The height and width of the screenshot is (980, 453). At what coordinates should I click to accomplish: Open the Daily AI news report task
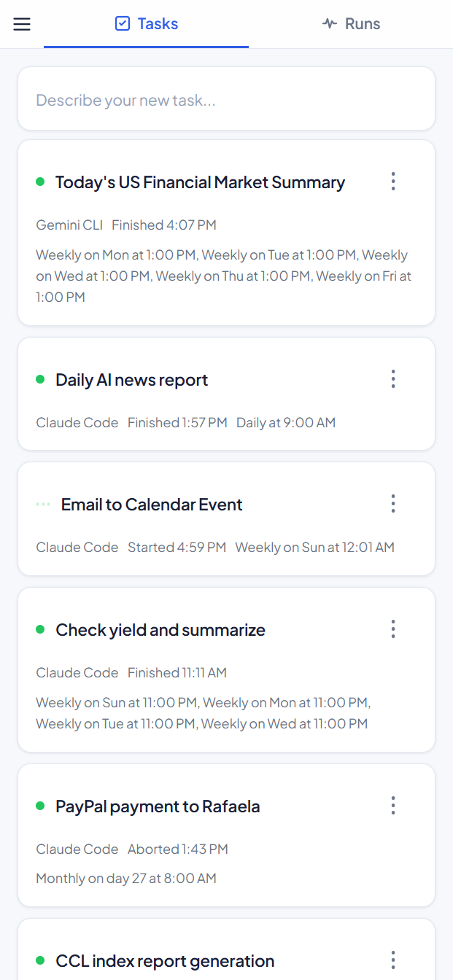point(131,378)
